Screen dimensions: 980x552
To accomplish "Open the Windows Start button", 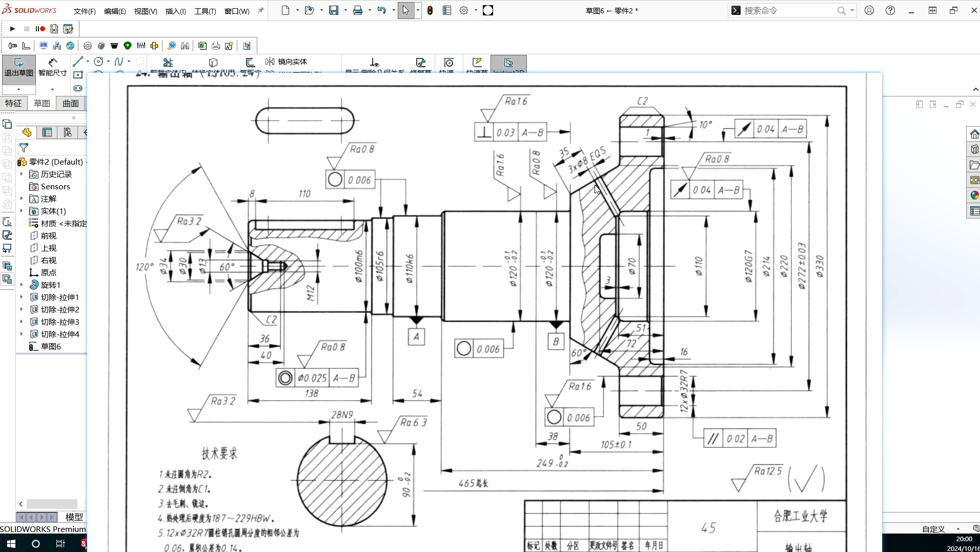I will [11, 543].
